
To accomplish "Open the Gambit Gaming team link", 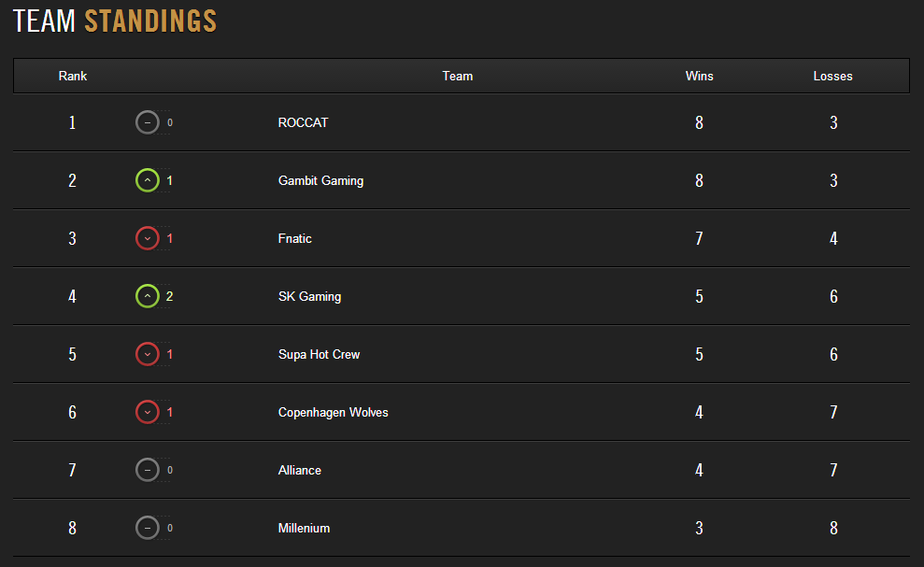I will [x=320, y=180].
